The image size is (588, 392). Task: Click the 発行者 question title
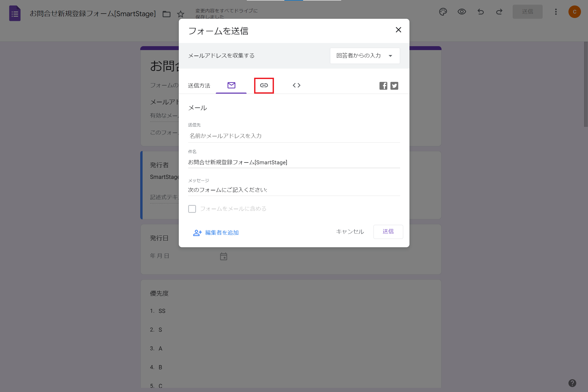(159, 165)
